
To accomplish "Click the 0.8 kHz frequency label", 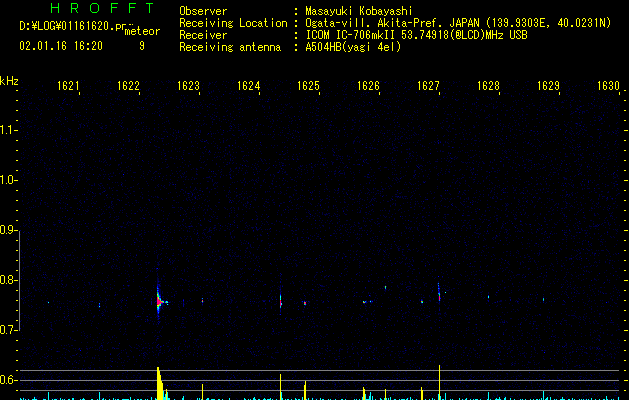I will (8, 280).
